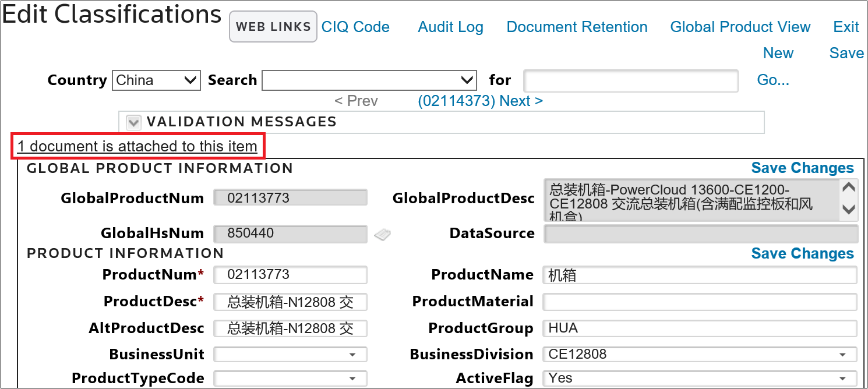Go to next record (02114373) Next

pos(480,101)
